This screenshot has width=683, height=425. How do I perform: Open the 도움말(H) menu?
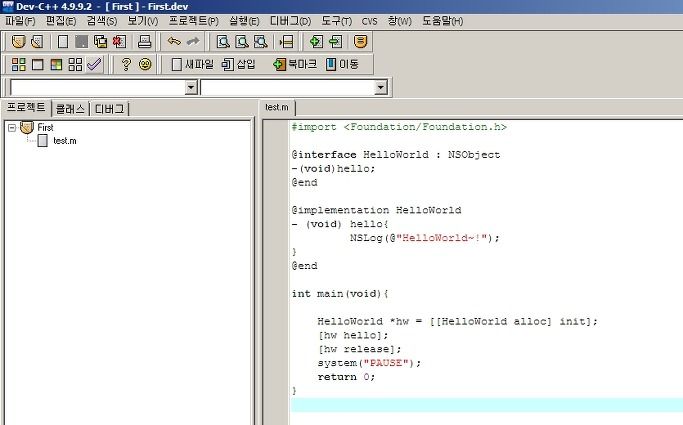[x=443, y=21]
